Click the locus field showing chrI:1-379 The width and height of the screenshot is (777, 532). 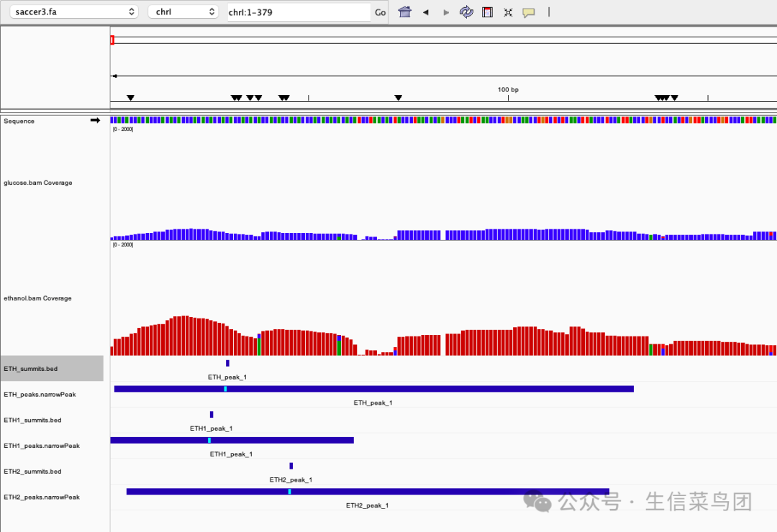(299, 12)
